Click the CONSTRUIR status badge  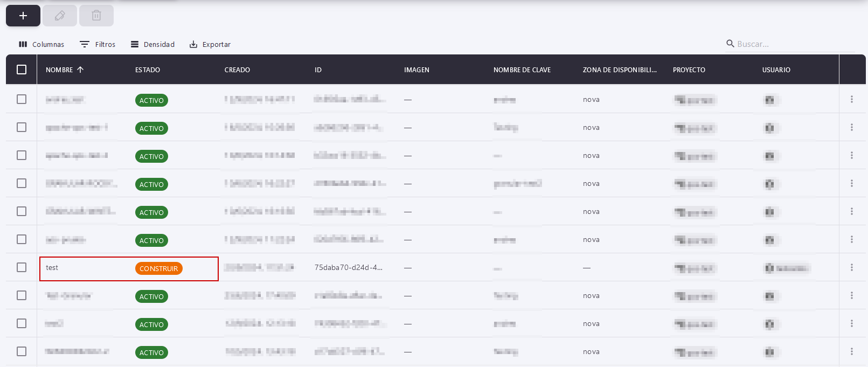point(159,268)
